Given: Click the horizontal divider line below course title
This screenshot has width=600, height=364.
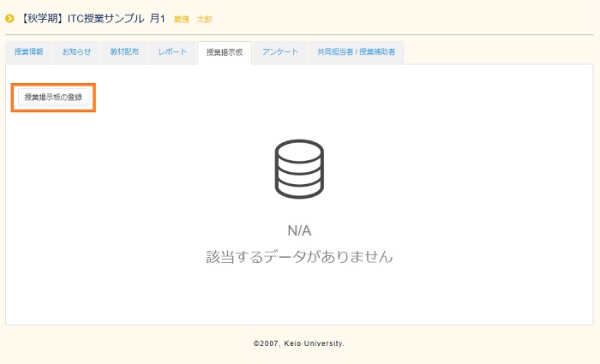Looking at the screenshot, I should click(x=299, y=34).
